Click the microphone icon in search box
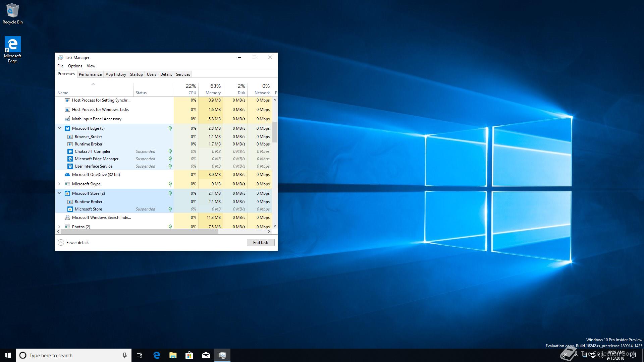This screenshot has width=644, height=362. (x=124, y=355)
